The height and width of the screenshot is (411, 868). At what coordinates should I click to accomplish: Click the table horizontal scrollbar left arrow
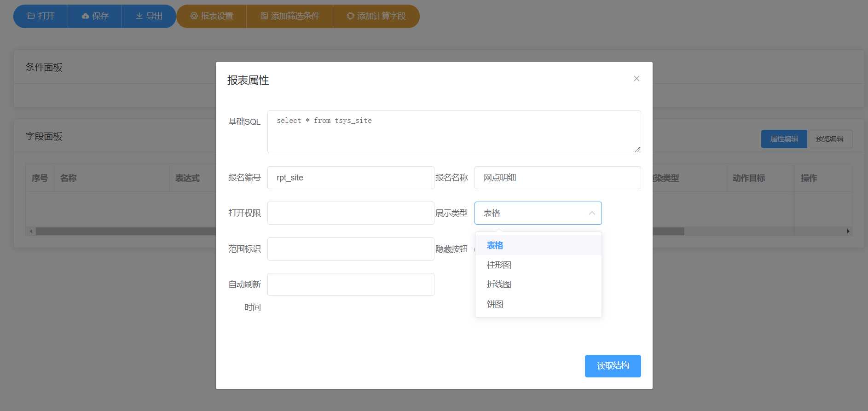click(x=31, y=232)
